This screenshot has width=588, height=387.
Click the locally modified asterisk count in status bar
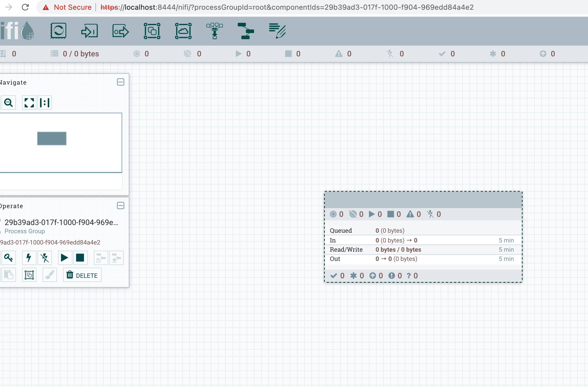(497, 54)
